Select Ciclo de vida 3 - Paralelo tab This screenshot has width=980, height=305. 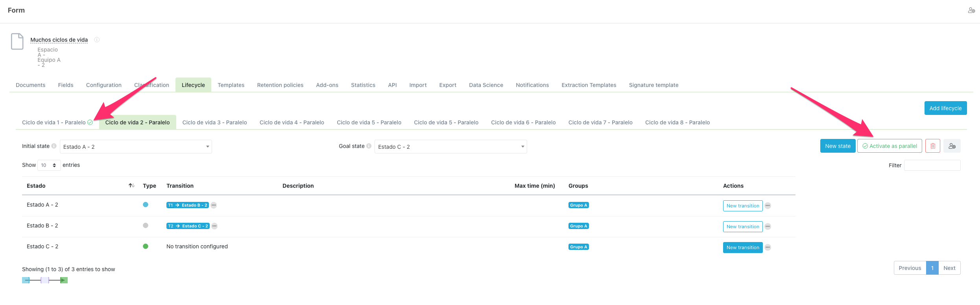(214, 122)
